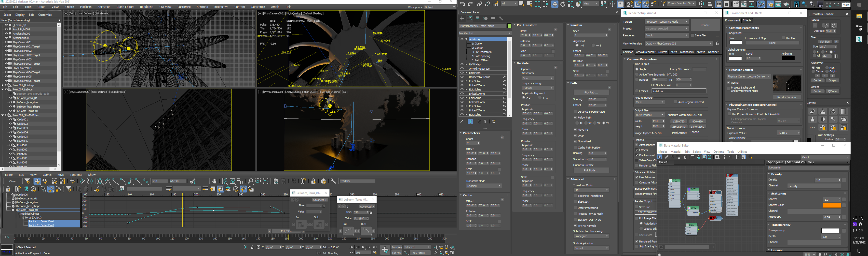868x256 pixels.
Task: Open the Create tab in Command Panel
Action: tap(462, 19)
